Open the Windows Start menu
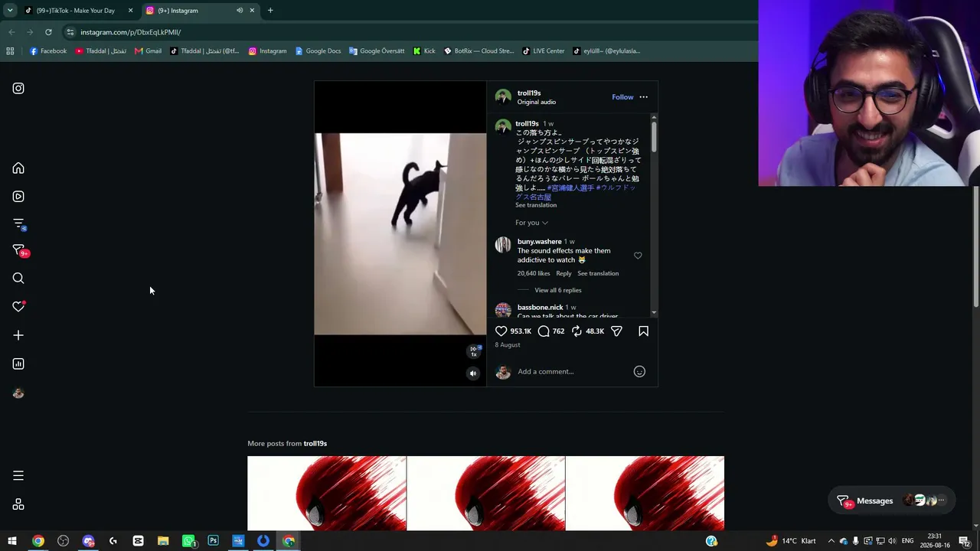This screenshot has width=980, height=551. [12, 541]
